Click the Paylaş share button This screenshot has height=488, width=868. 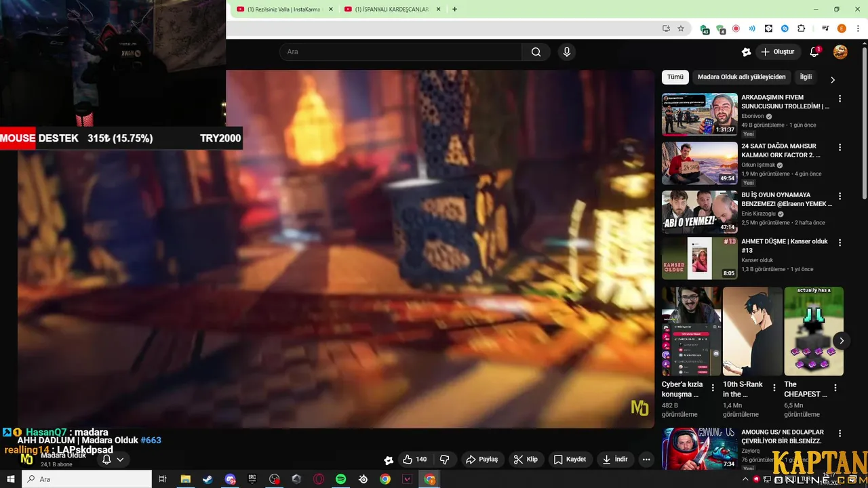[x=482, y=460]
